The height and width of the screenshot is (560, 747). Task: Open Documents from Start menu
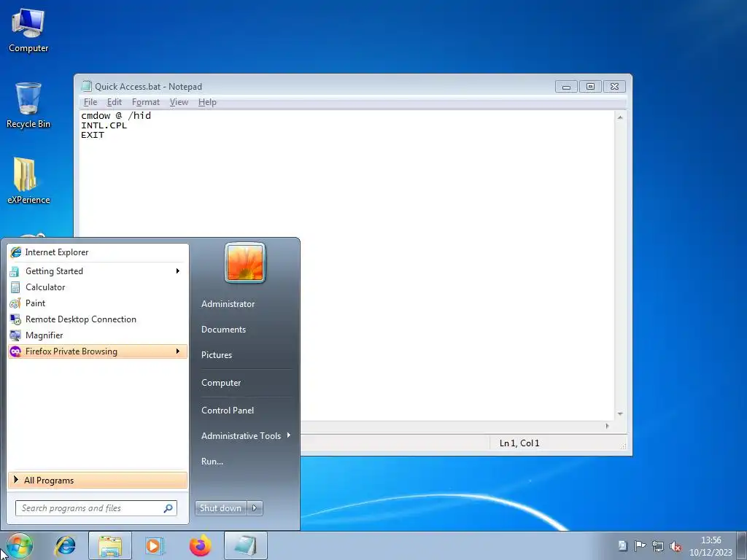223,330
